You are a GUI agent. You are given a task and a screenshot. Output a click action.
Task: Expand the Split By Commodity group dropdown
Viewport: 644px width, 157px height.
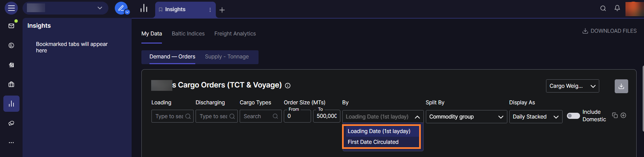click(466, 117)
